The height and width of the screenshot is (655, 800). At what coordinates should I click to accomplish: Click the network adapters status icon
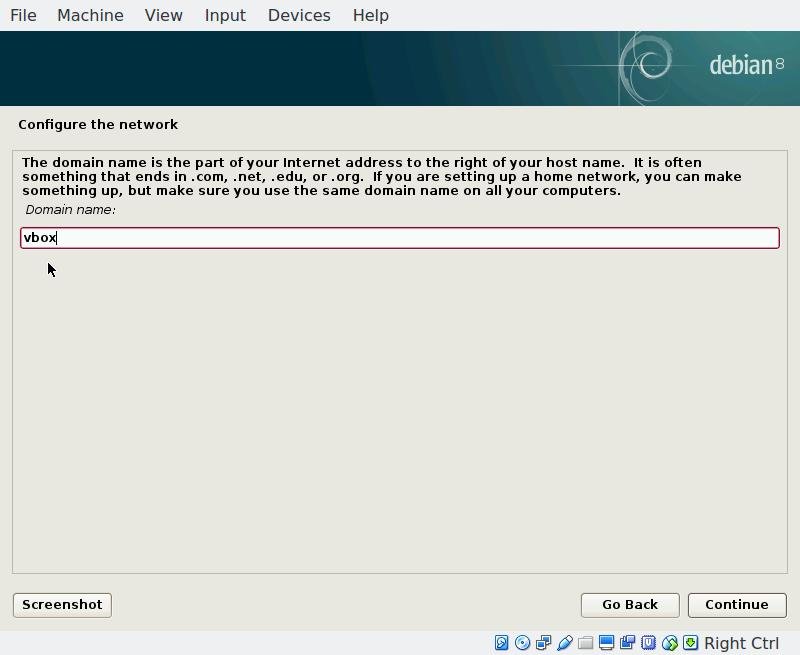coord(543,643)
